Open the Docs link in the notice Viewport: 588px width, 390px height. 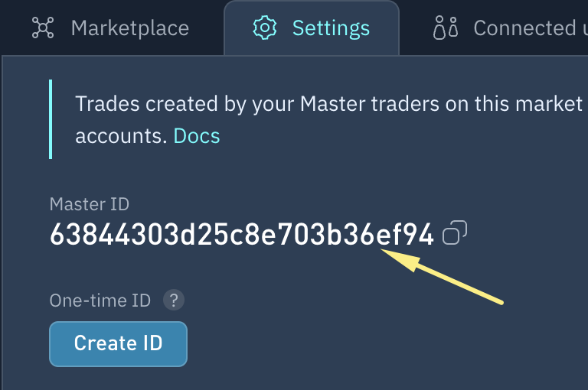pos(197,135)
